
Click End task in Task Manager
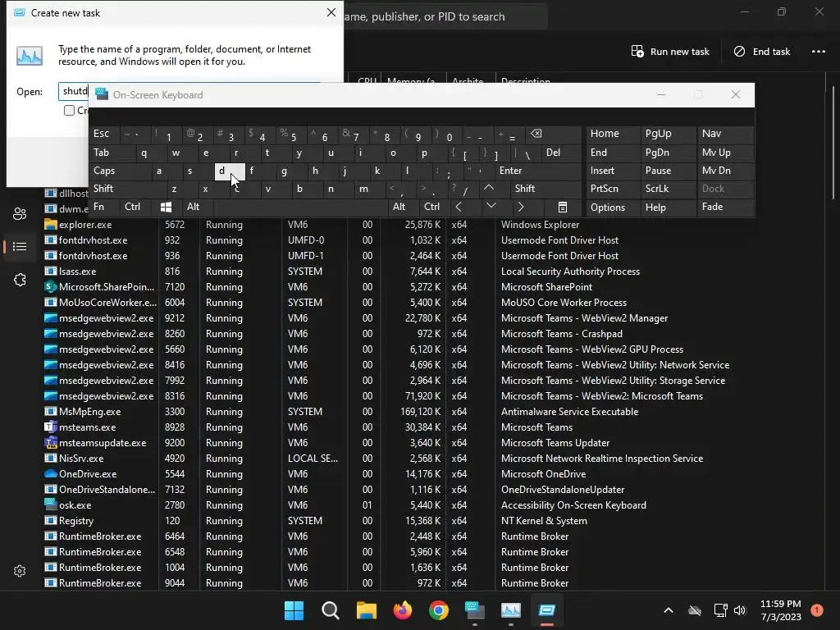(762, 52)
